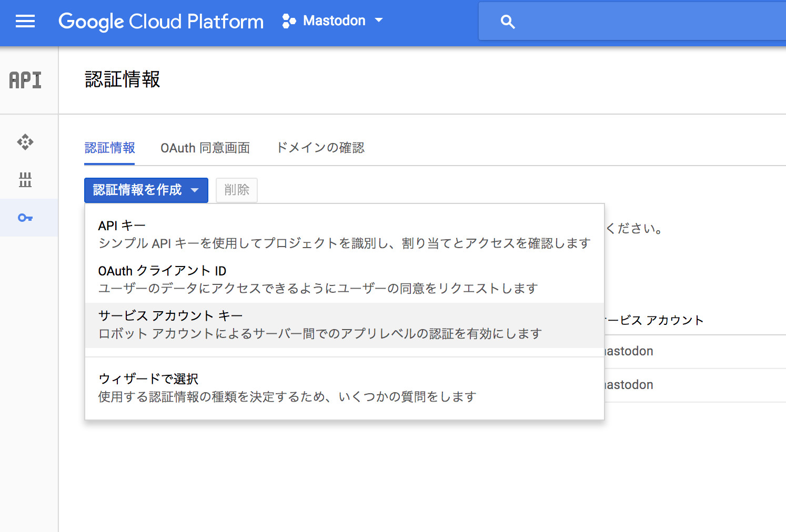
Task: Select the credentials key icon in the sidebar
Action: tap(25, 218)
